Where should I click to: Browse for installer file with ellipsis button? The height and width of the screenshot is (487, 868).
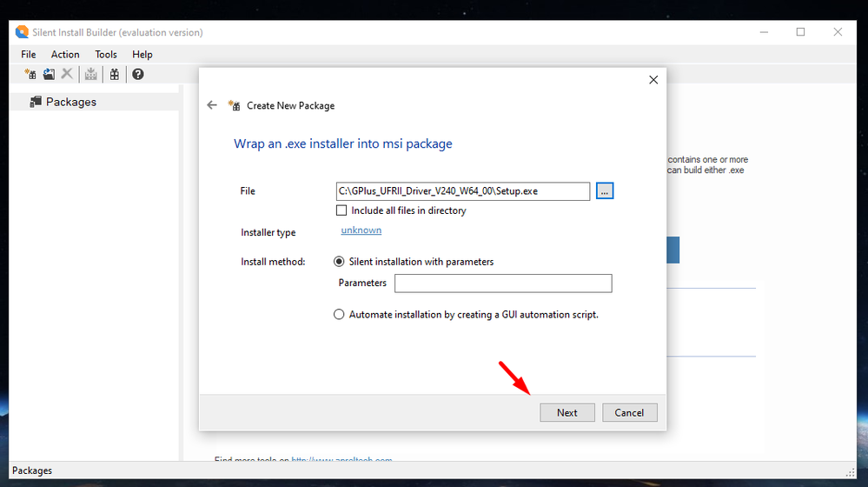(605, 191)
